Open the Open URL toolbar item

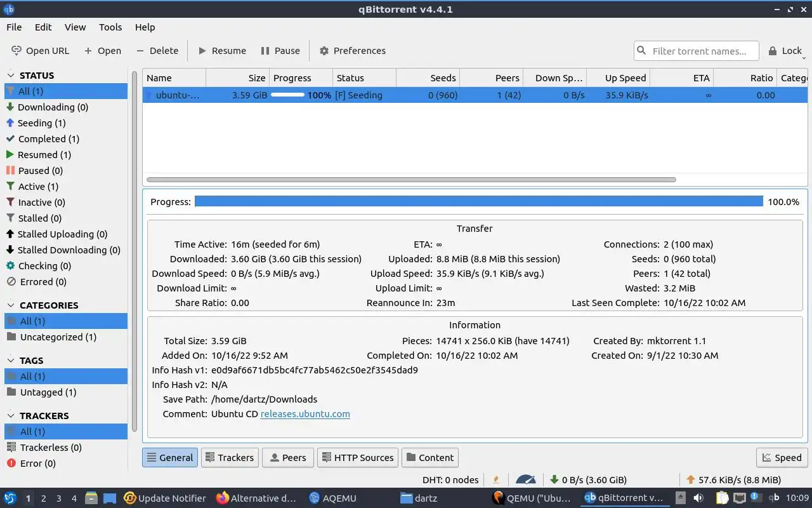40,51
